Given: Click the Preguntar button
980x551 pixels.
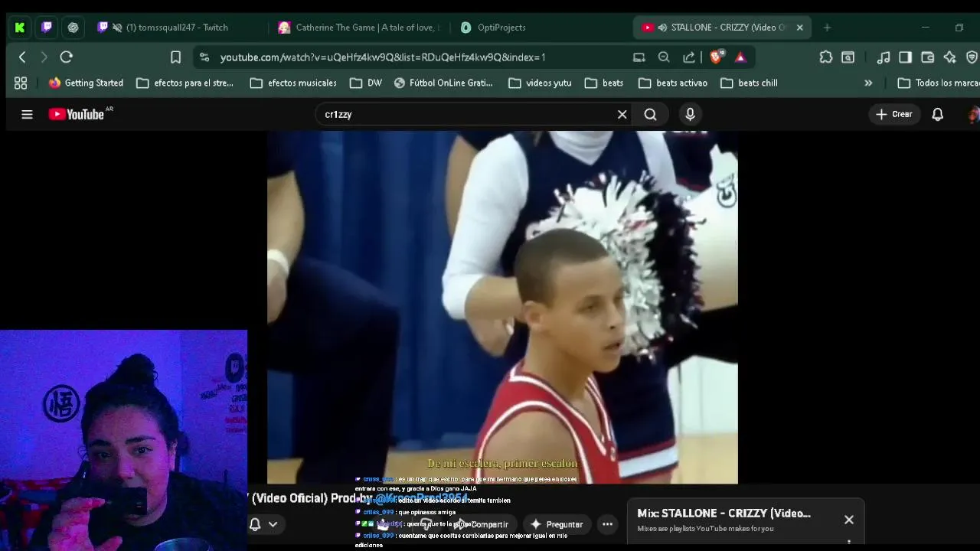Looking at the screenshot, I should coord(557,524).
